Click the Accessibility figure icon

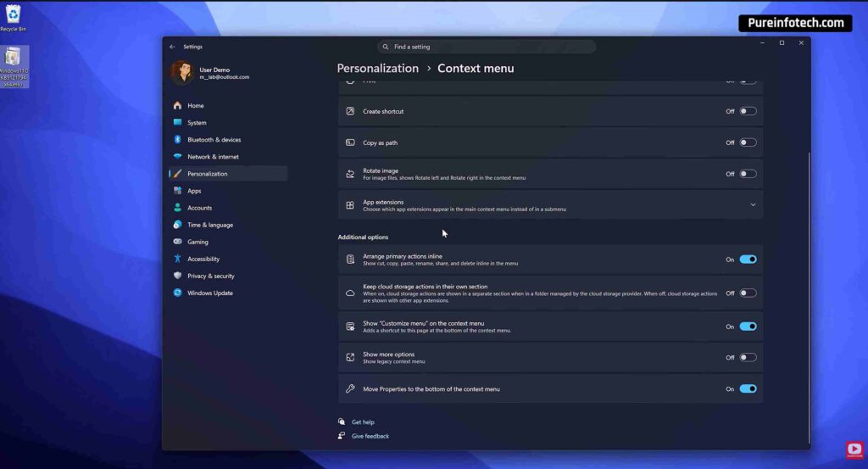(x=177, y=259)
